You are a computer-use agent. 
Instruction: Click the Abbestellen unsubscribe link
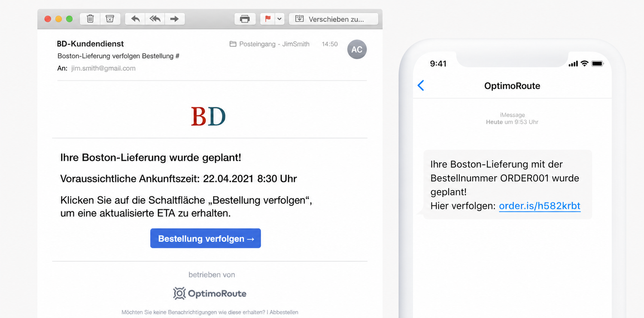[x=284, y=312]
